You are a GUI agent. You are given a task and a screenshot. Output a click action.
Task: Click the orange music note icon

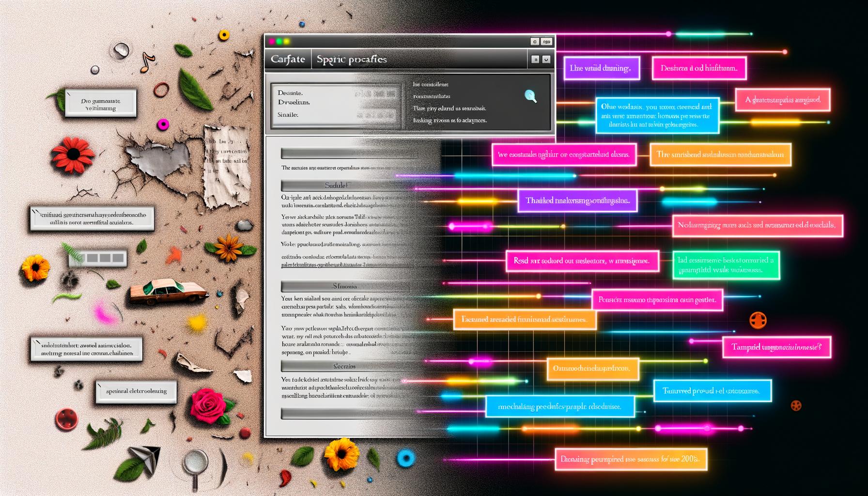click(x=147, y=62)
